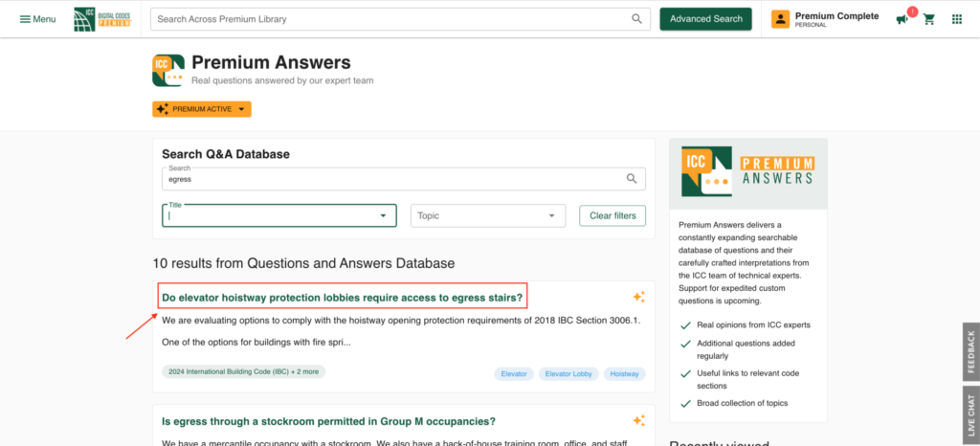This screenshot has width=980, height=446.
Task: Click the magnifier icon in Q&A search
Action: point(632,179)
